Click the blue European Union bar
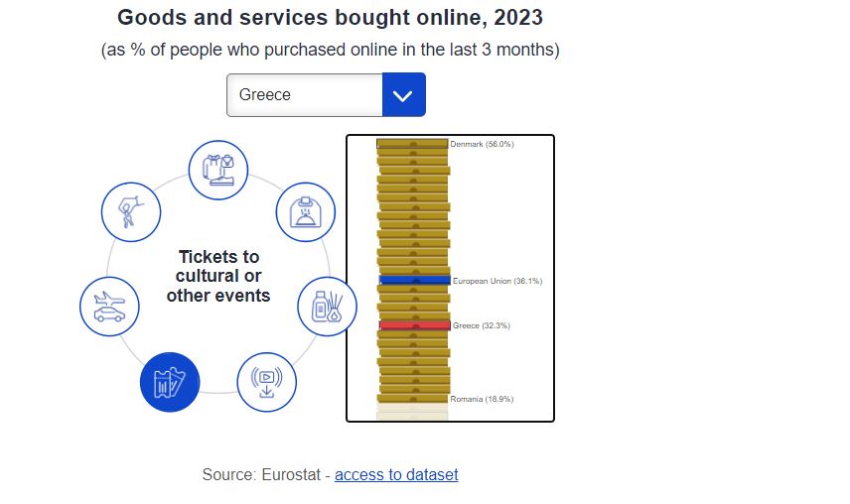 pos(415,281)
